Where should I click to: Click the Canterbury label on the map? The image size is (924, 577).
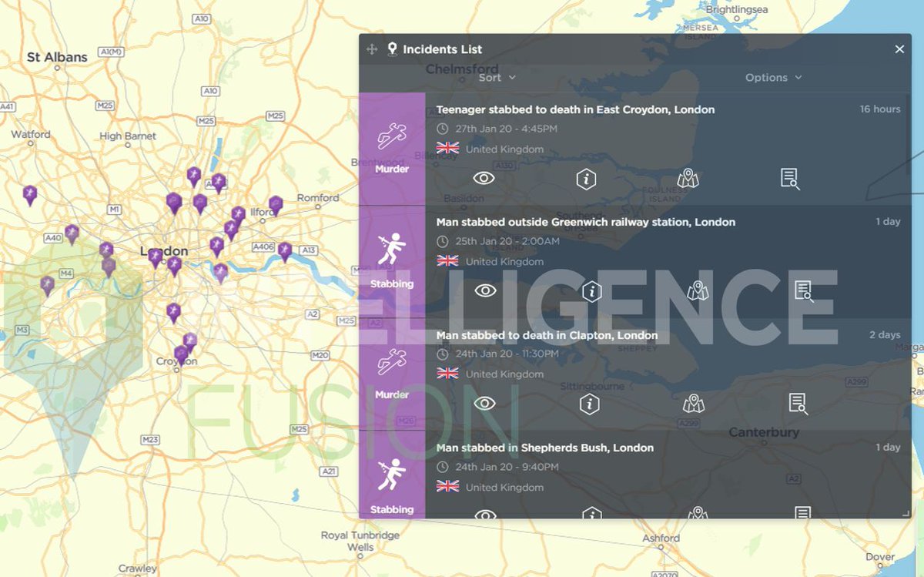pos(764,432)
